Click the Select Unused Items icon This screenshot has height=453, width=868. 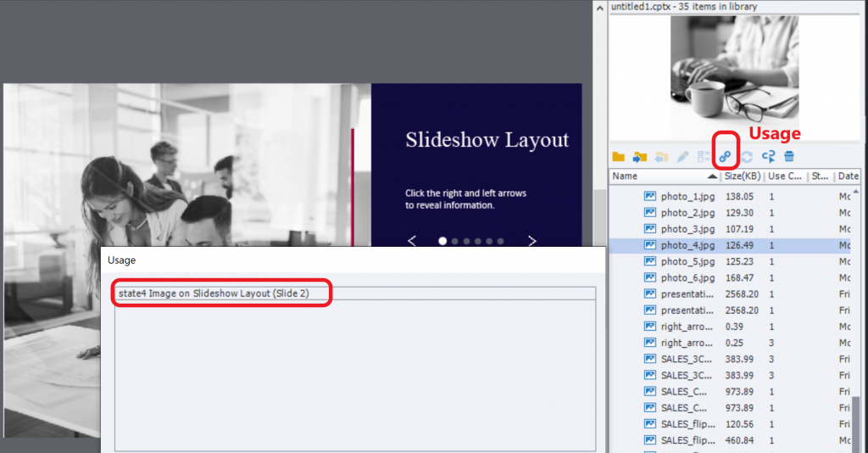[x=768, y=157]
